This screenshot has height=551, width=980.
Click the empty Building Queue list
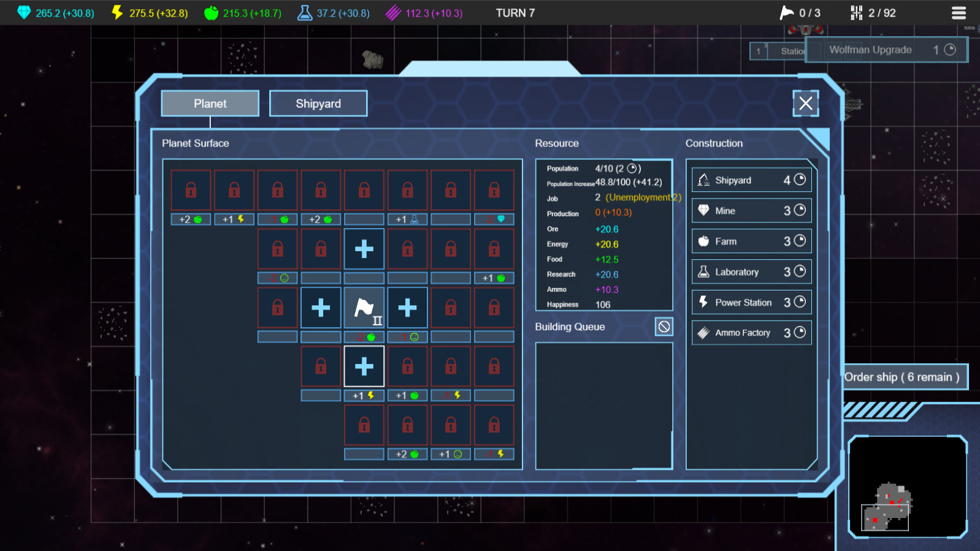[604, 406]
